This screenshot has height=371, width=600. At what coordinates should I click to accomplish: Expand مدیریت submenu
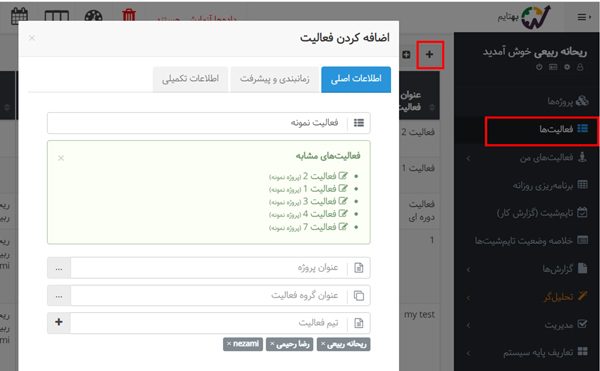[x=468, y=325]
